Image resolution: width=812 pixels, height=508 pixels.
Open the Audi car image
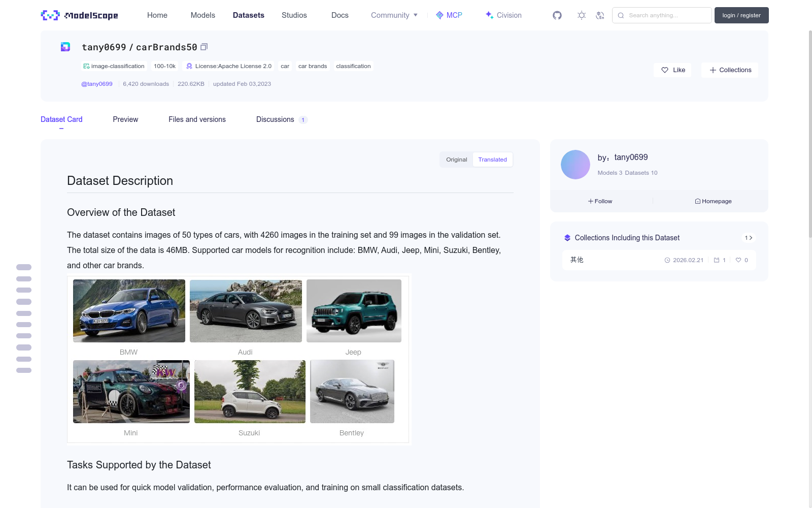coord(246,311)
